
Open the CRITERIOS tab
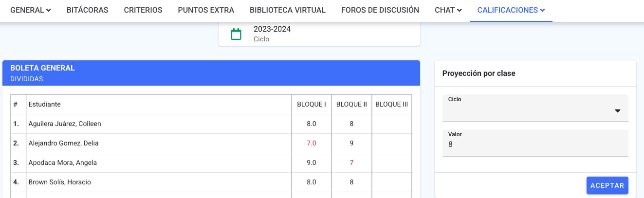tap(143, 10)
